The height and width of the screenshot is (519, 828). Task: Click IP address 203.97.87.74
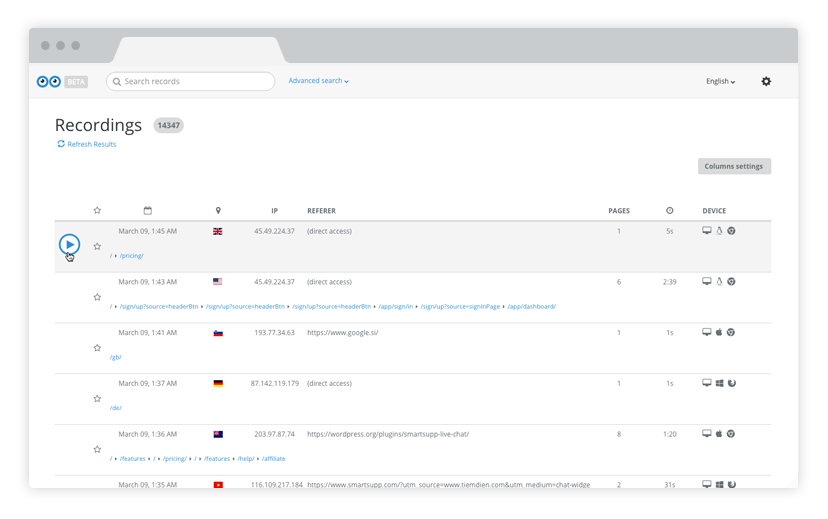coord(275,434)
